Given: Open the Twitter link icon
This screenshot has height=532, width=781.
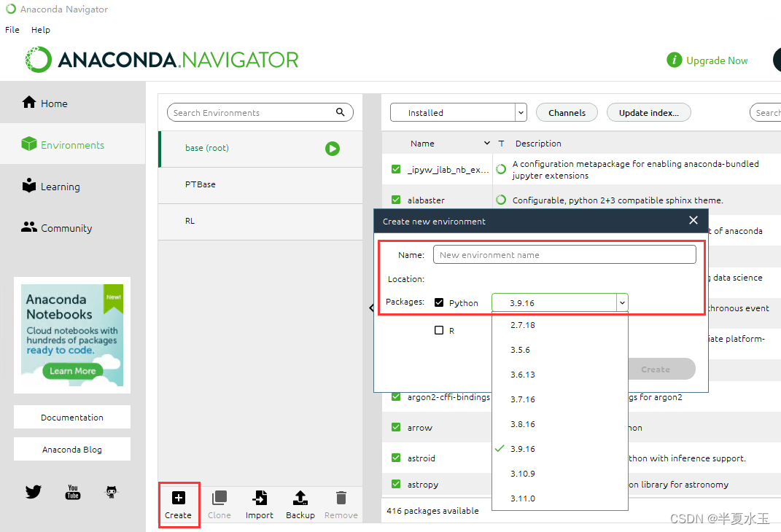Looking at the screenshot, I should [34, 492].
